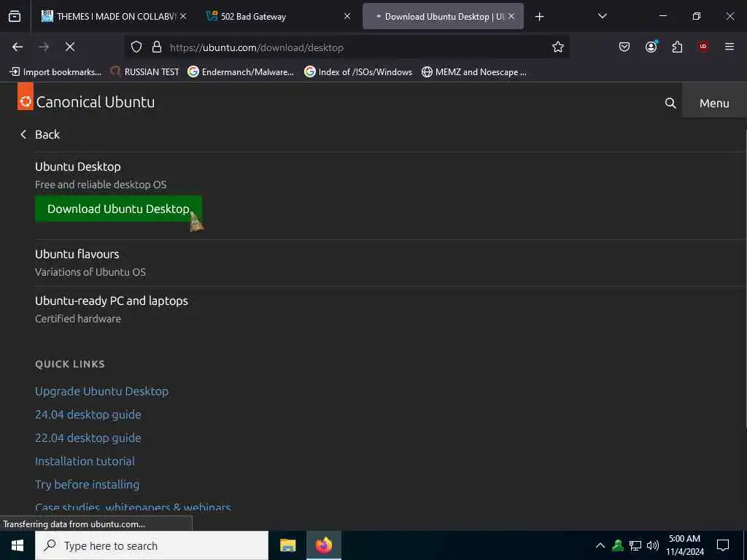Screen dimensions: 747x560
Task: Open the Ubuntu flavours menu item
Action: (77, 254)
